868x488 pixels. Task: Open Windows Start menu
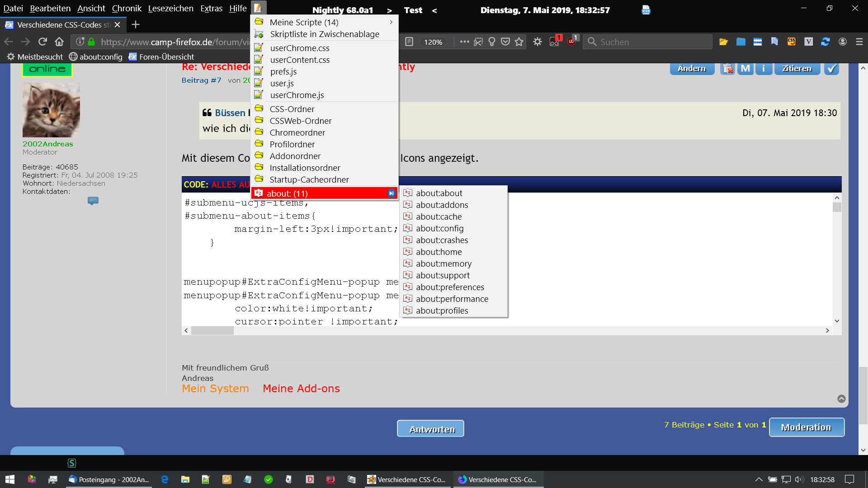(10, 479)
